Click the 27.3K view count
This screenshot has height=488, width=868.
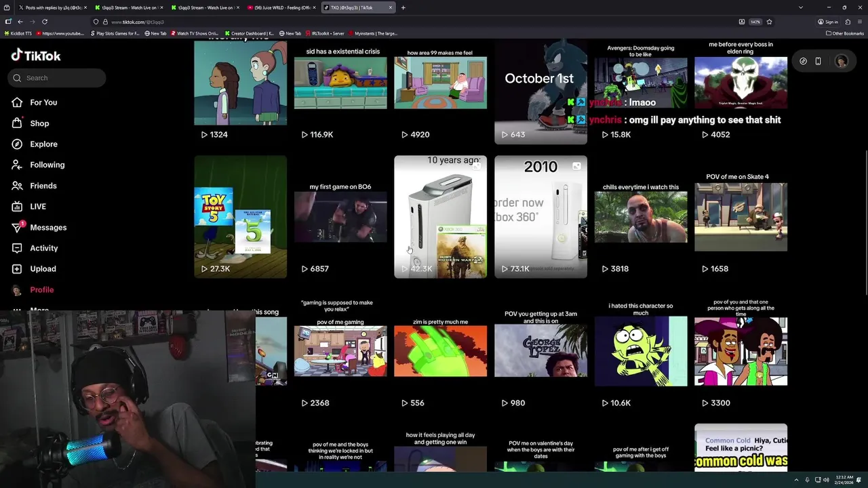click(x=216, y=268)
